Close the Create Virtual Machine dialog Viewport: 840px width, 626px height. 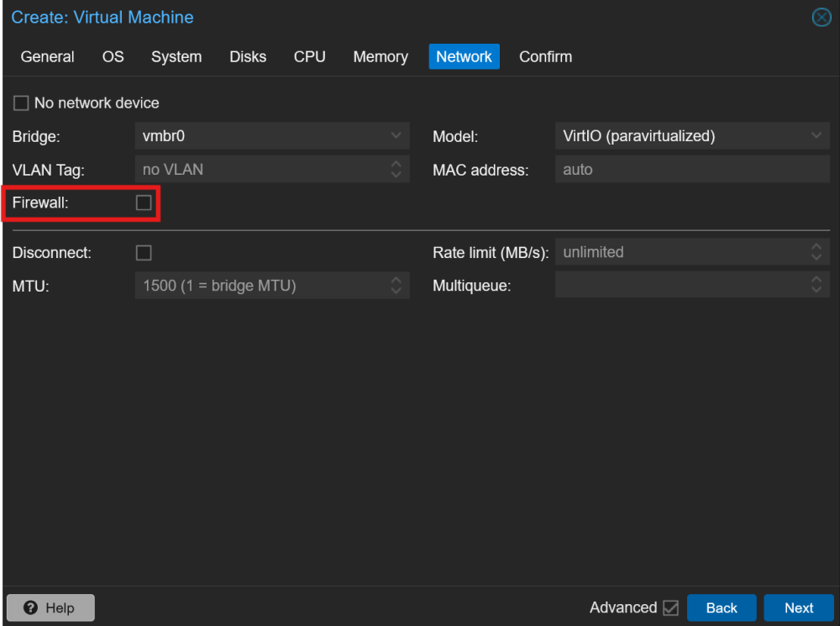point(821,17)
